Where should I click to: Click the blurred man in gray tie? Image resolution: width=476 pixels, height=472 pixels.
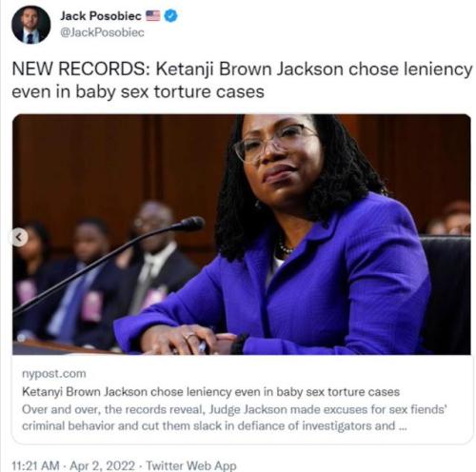152,260
